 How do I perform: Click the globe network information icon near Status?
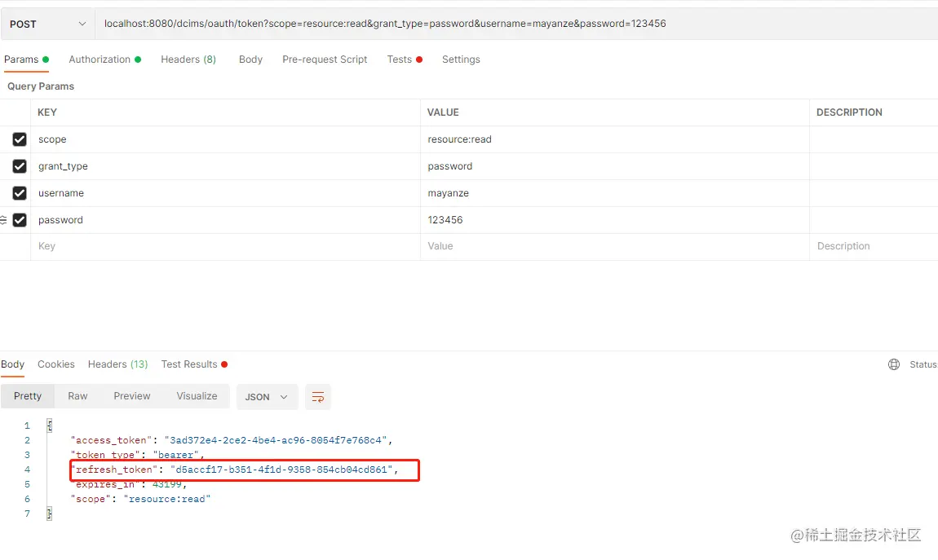(x=893, y=364)
